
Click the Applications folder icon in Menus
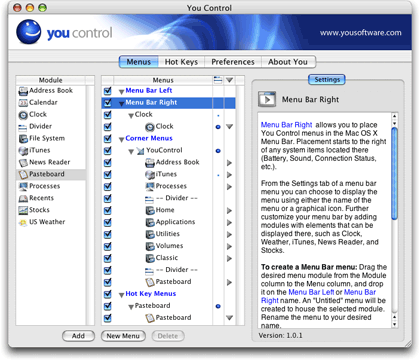point(150,222)
